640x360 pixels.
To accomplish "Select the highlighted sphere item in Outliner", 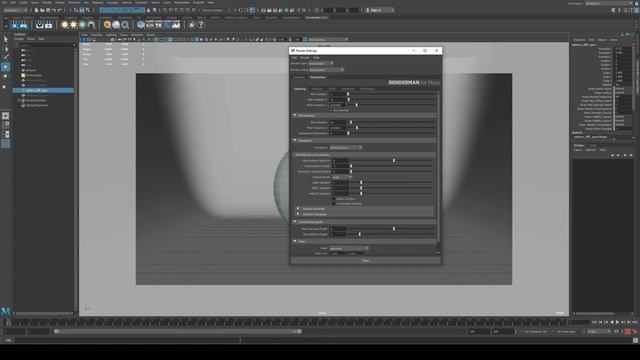I will pyautogui.click(x=44, y=90).
